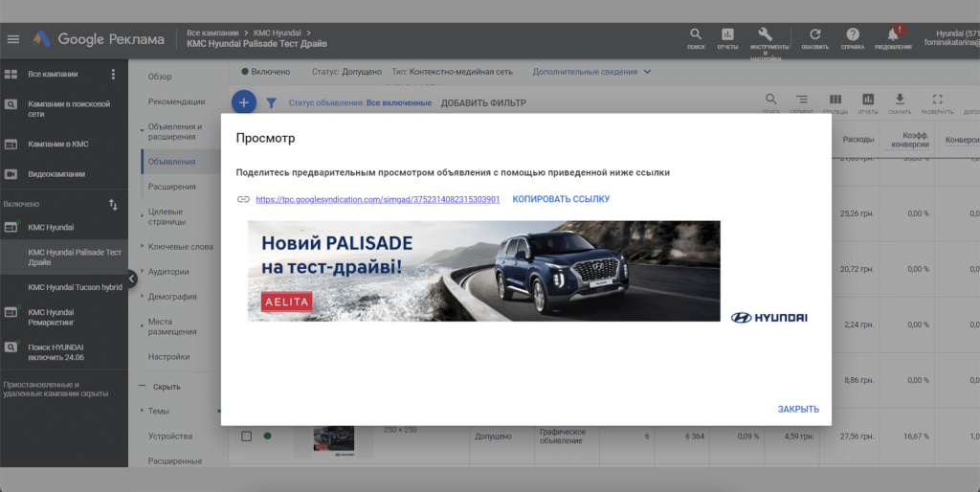Screen dimensions: 980x492
Task: Click the link chain icon in dialog
Action: pos(243,199)
